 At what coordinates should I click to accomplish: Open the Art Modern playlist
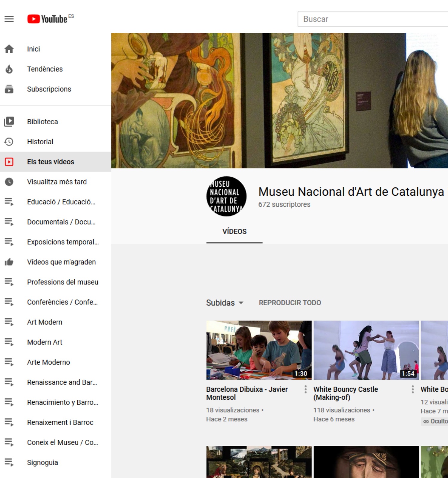pyautogui.click(x=56, y=322)
